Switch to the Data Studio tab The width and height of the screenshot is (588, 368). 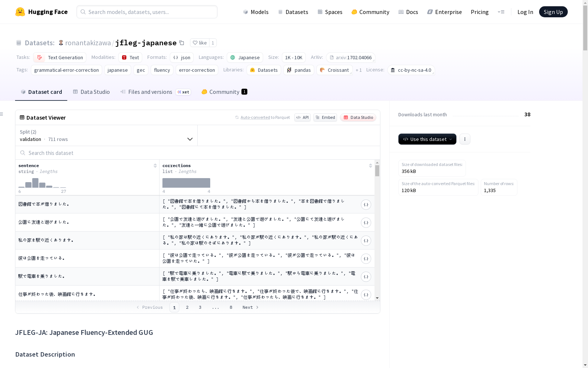point(91,92)
